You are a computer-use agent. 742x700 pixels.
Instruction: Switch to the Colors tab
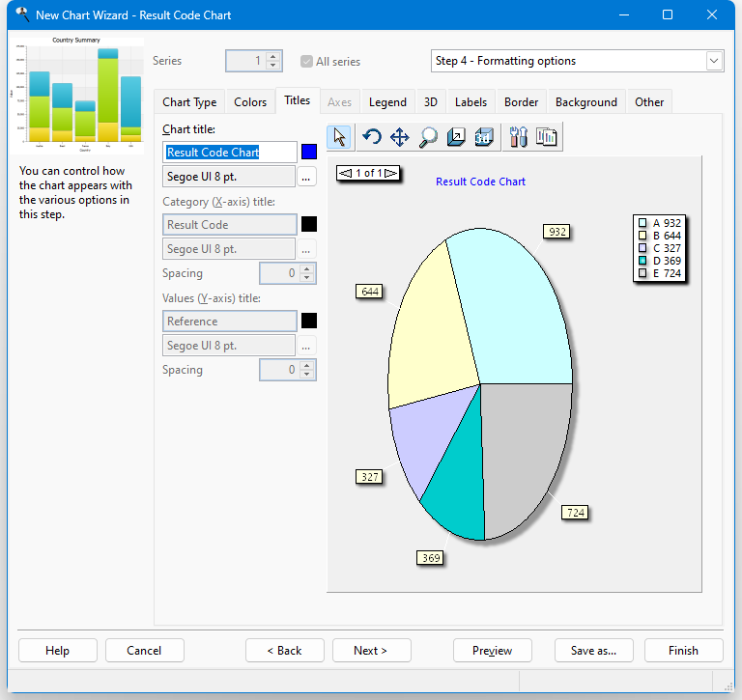(250, 102)
